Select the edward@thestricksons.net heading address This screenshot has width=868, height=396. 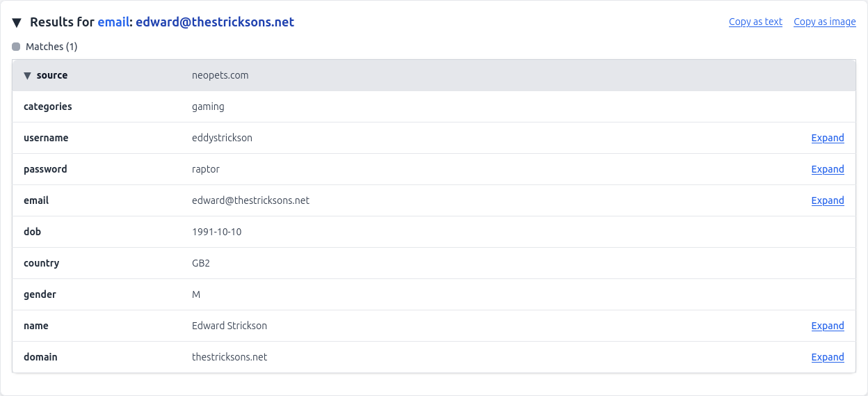[215, 22]
